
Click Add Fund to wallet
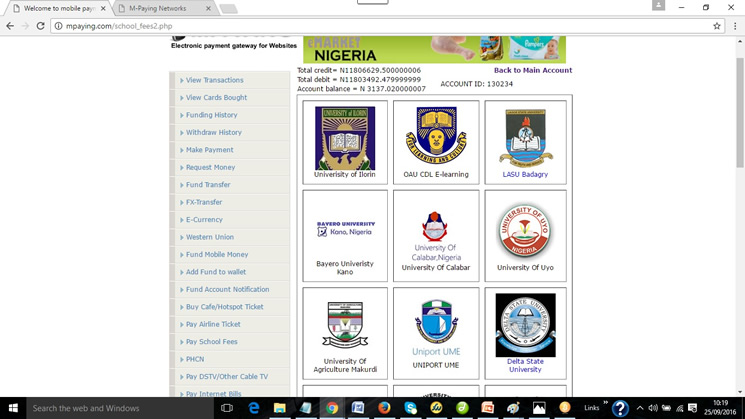[x=216, y=272]
